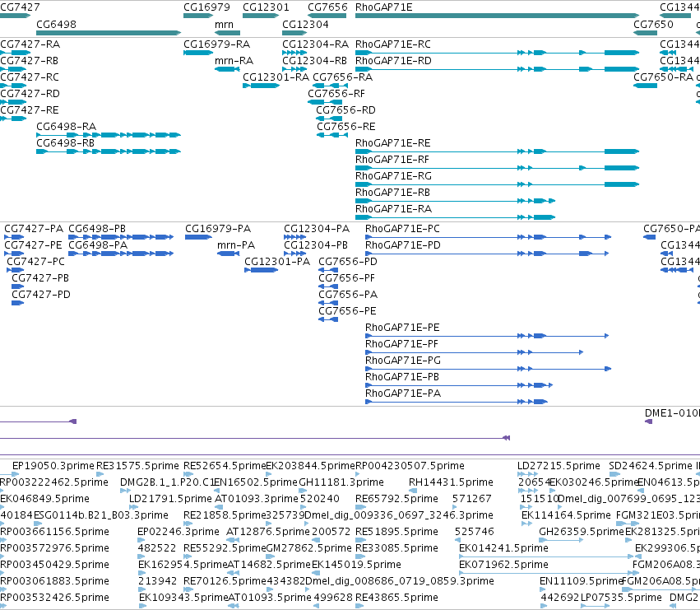Select the CG12304-RB transcript label

[x=315, y=61]
